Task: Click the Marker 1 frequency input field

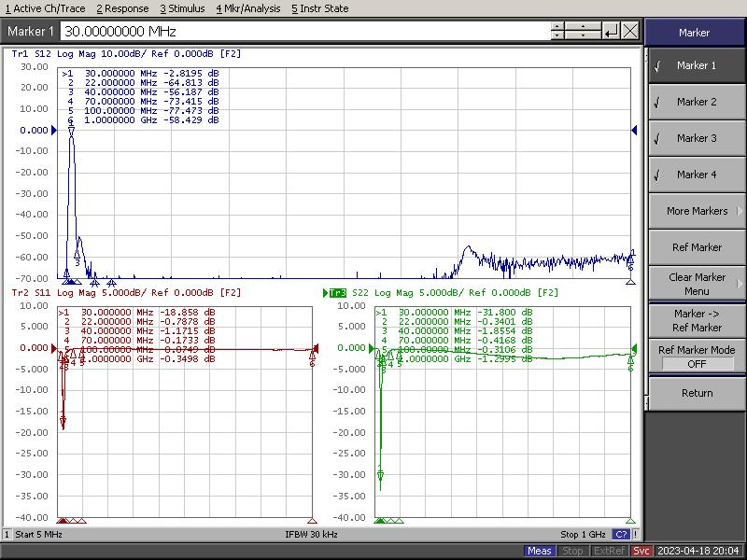Action: coord(303,31)
